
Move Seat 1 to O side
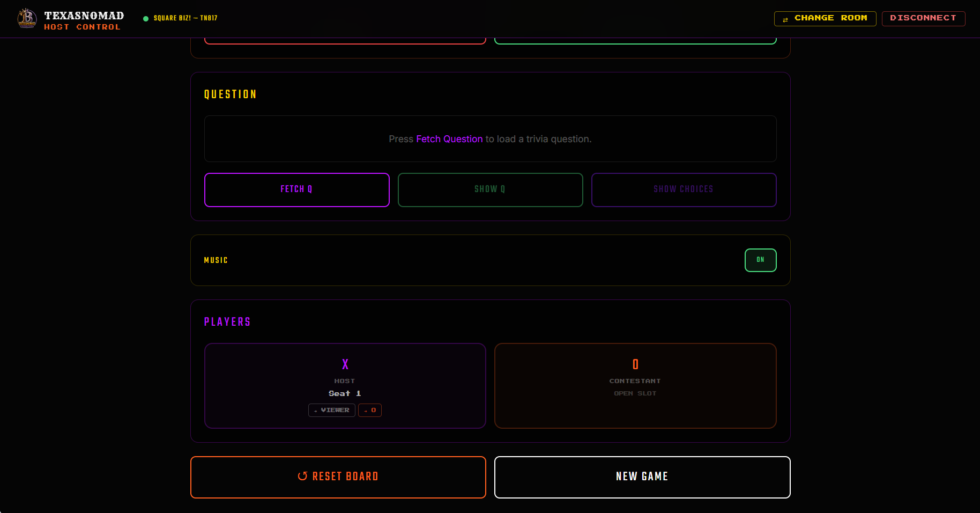point(370,410)
